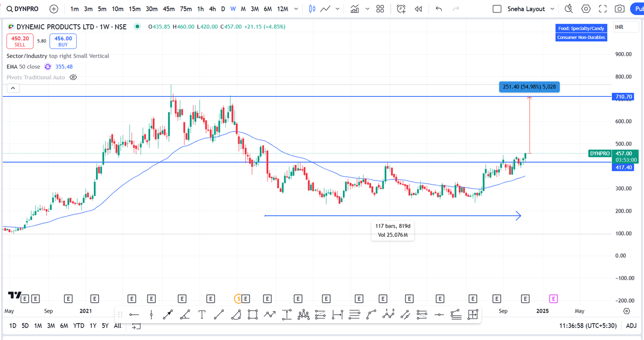Select the 5Y date range
Screen dimensions: 644x340
coord(105,325)
